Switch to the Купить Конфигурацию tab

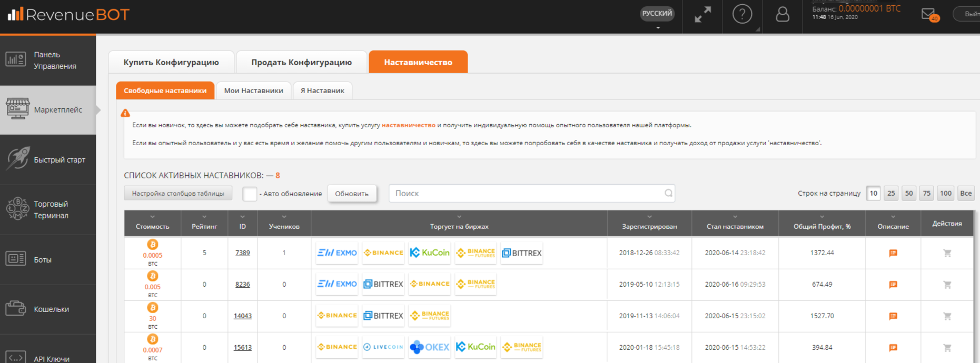coord(171,62)
